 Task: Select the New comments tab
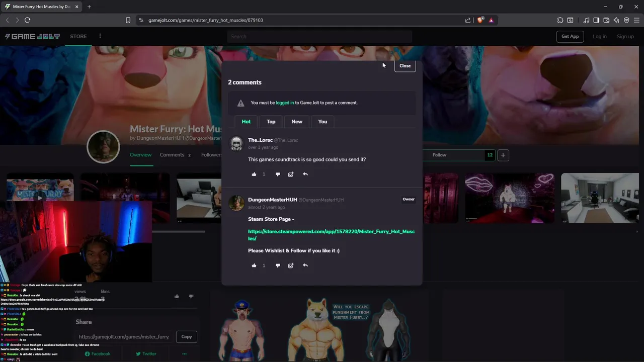[x=297, y=122]
